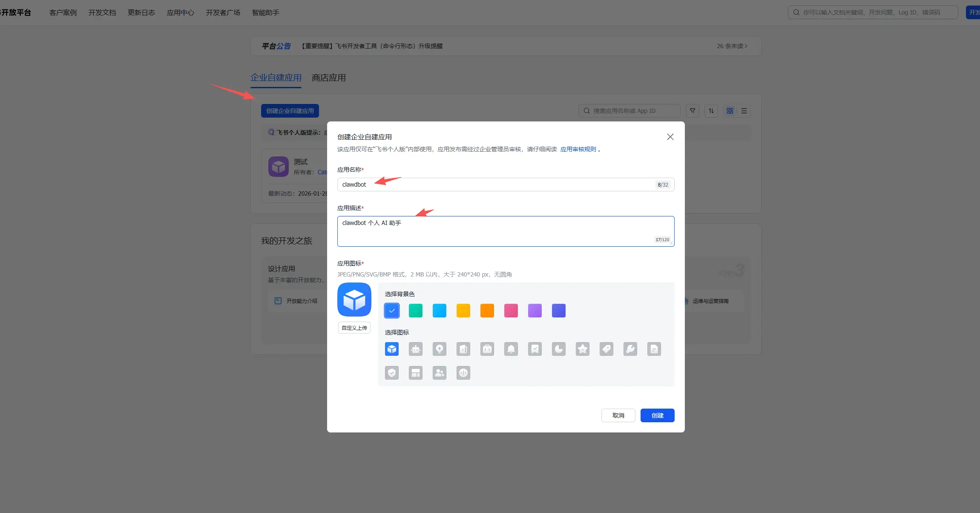Pick the wrench tool icon

630,349
